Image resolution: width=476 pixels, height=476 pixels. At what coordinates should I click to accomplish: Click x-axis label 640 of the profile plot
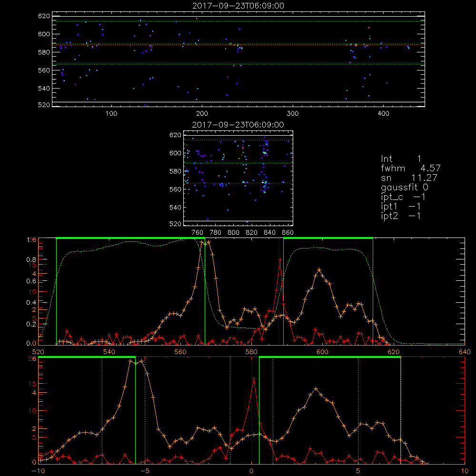click(x=465, y=352)
